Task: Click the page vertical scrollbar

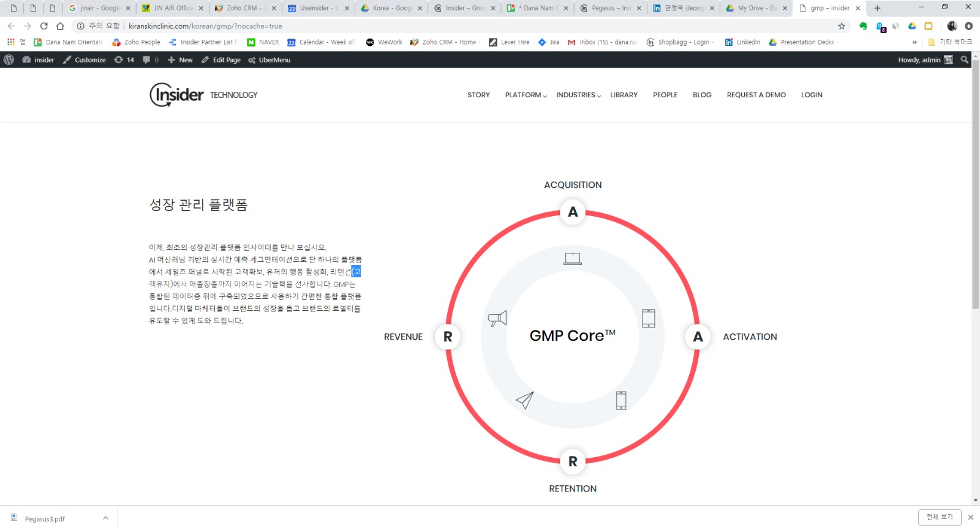Action: coord(975,245)
